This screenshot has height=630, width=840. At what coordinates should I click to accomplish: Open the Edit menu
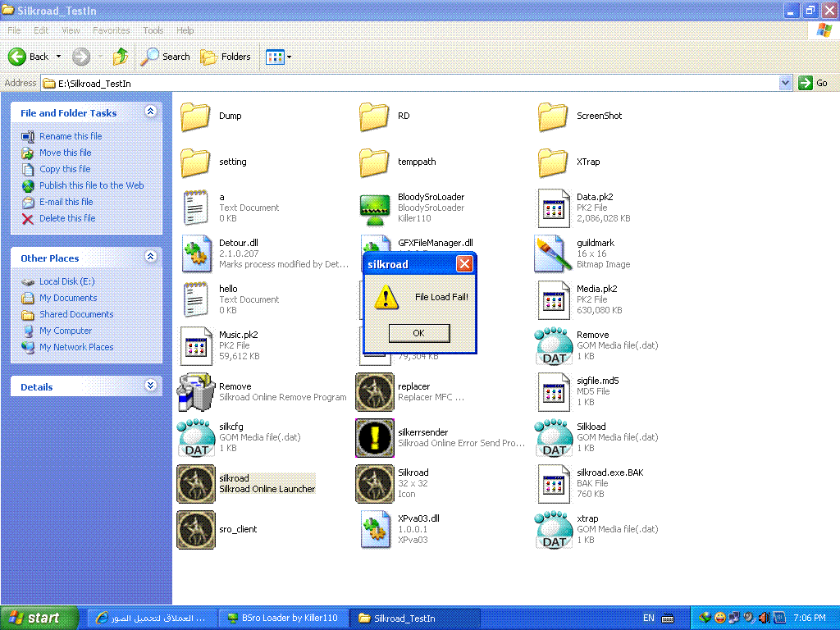click(41, 30)
